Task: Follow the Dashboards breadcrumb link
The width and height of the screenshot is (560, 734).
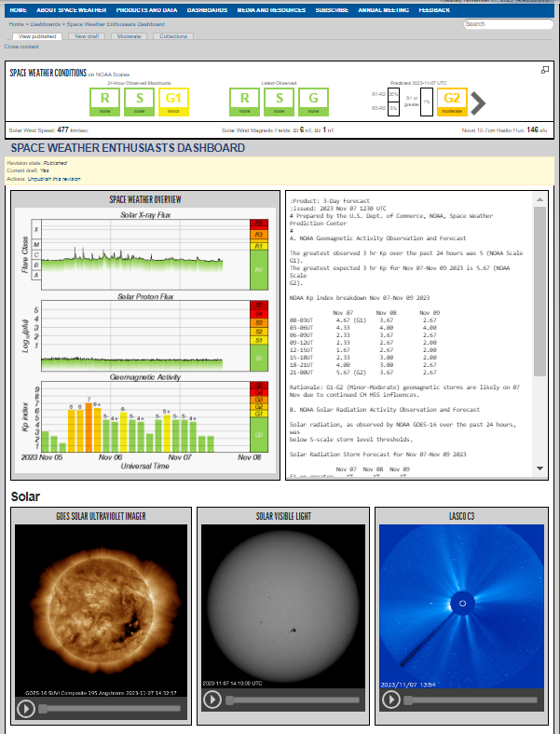Action: point(46,24)
